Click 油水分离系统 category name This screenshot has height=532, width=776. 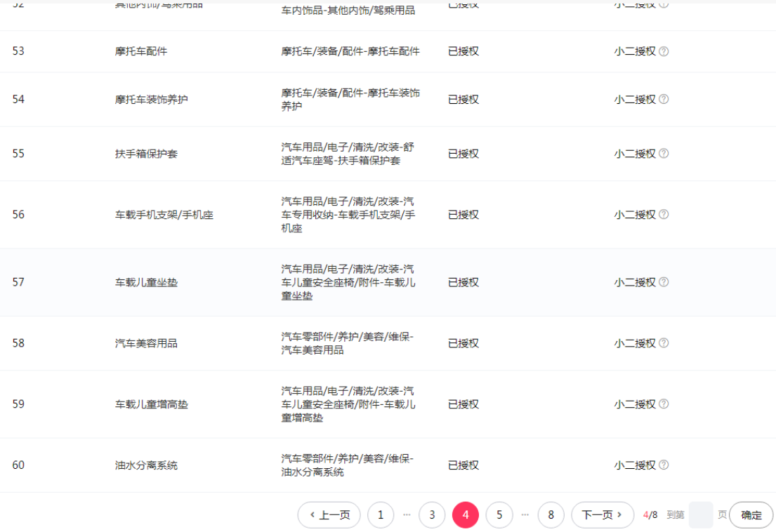pos(146,465)
